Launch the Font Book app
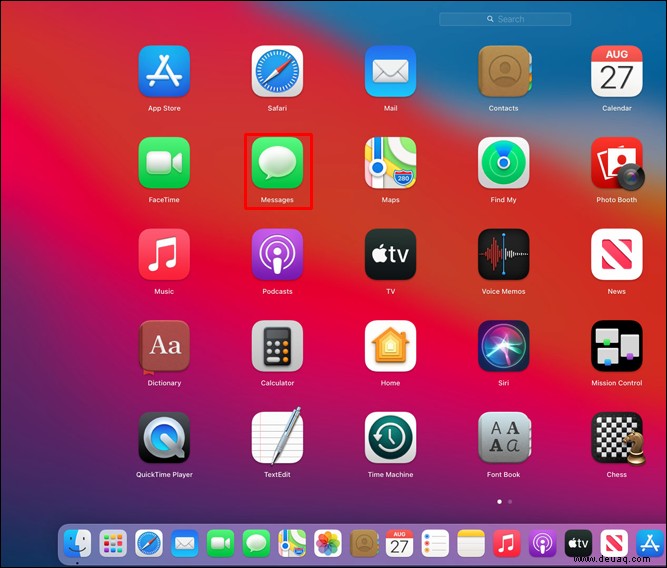The height and width of the screenshot is (568, 667). click(504, 438)
